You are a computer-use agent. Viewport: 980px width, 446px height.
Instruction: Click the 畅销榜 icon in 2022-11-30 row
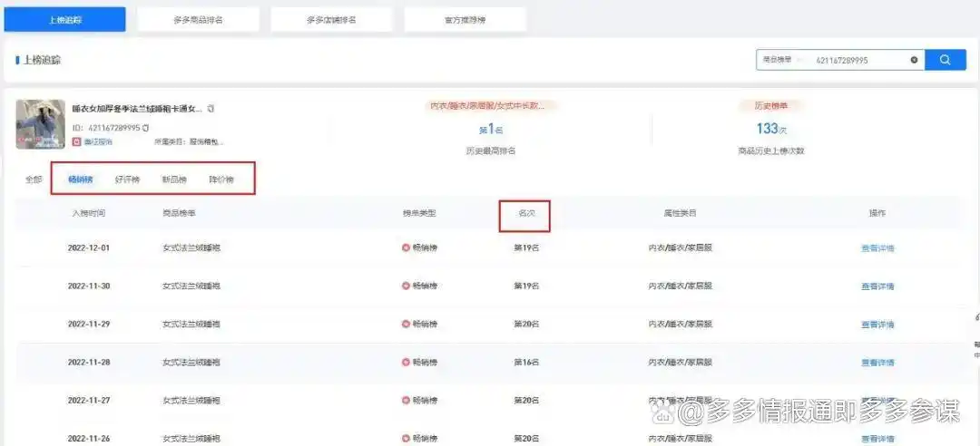point(406,286)
